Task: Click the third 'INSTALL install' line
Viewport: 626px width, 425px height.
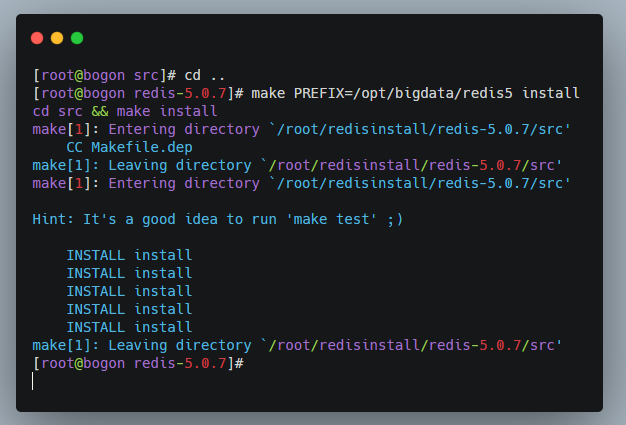Action: [x=129, y=291]
